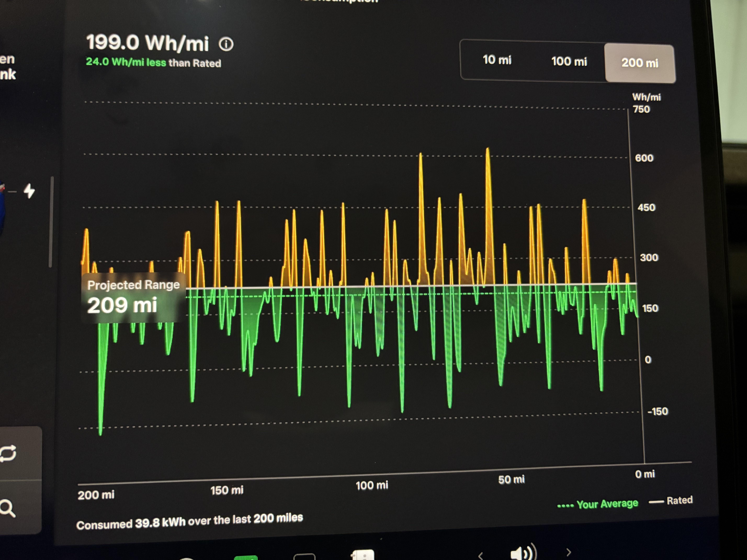The height and width of the screenshot is (560, 747).
Task: Tap the info icon beside 199.0 Wh/mi
Action: point(226,44)
